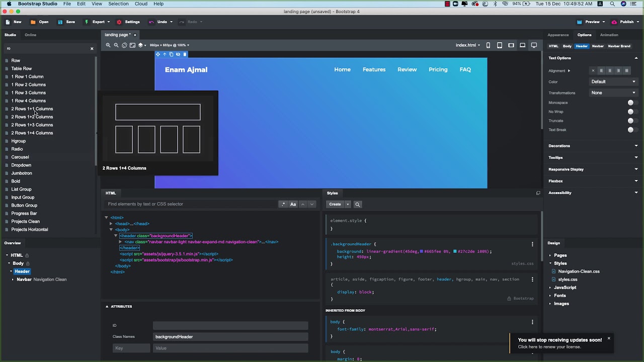Click the styles search magnifier icon
The height and width of the screenshot is (362, 644).
[x=358, y=204]
